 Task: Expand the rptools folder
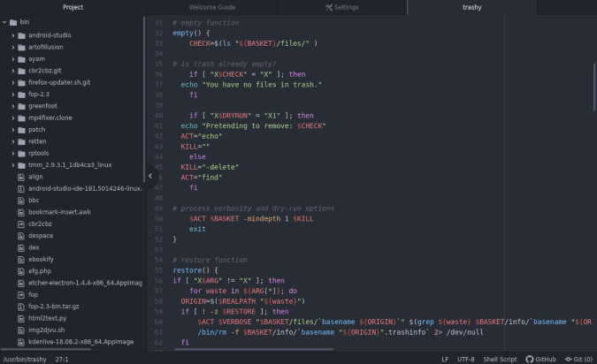pos(12,153)
